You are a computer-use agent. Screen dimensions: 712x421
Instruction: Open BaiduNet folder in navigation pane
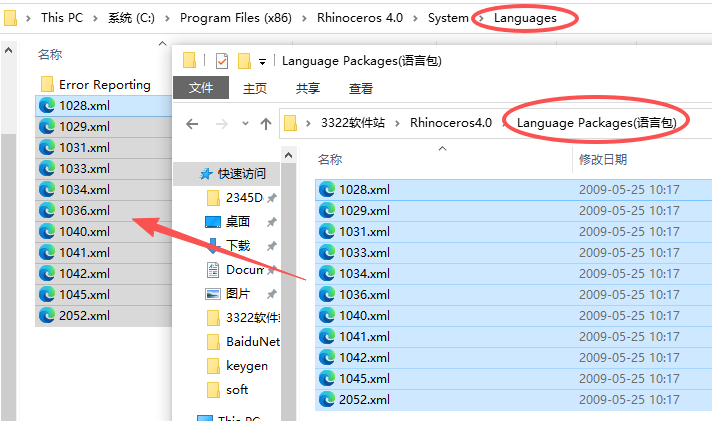[243, 342]
